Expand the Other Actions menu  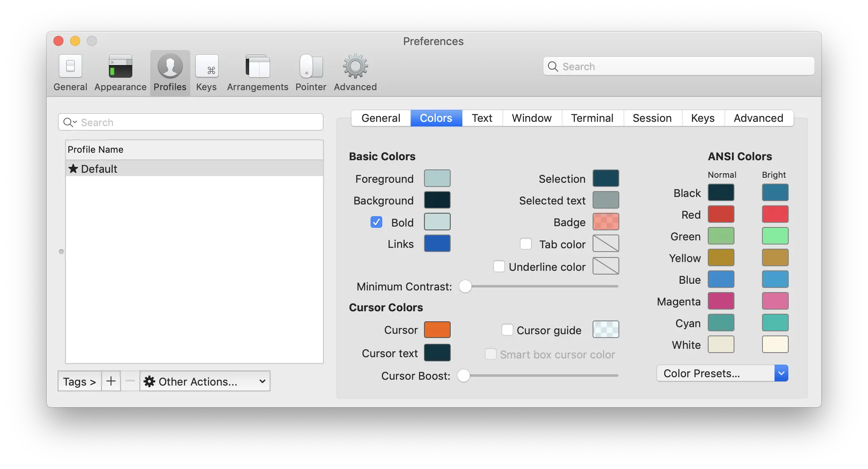(205, 381)
